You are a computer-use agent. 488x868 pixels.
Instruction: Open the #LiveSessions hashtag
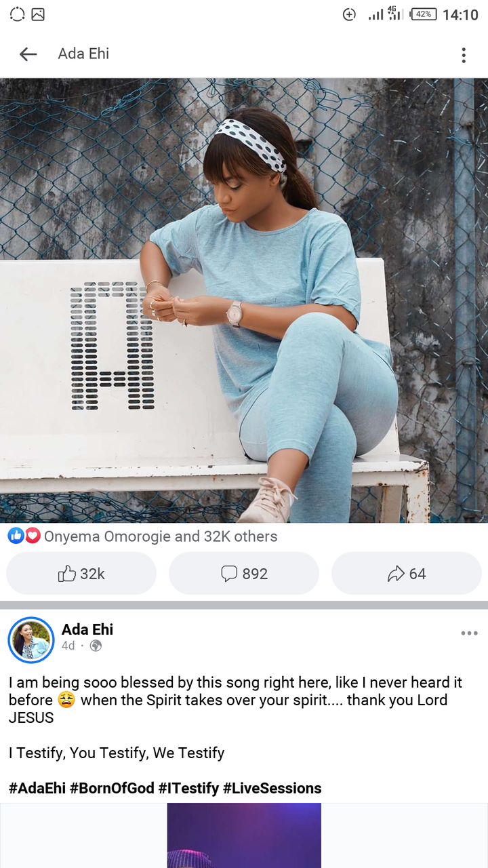point(272,788)
